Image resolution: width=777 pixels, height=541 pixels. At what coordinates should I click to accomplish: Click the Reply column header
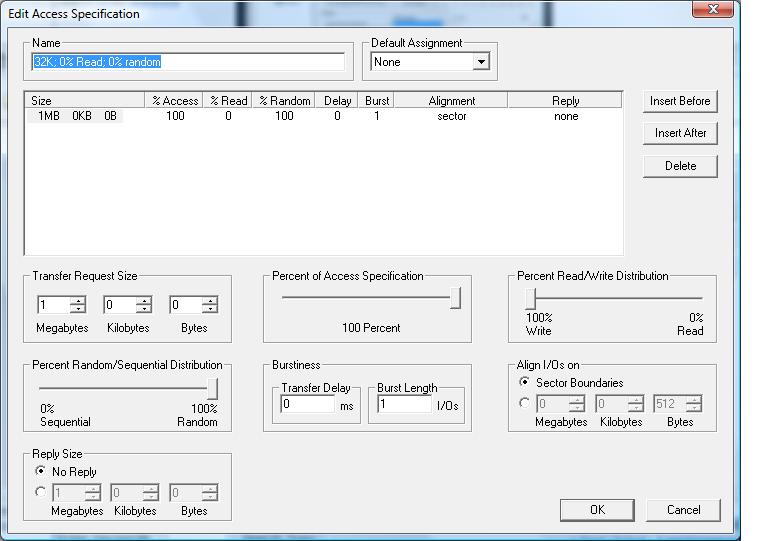pyautogui.click(x=565, y=101)
